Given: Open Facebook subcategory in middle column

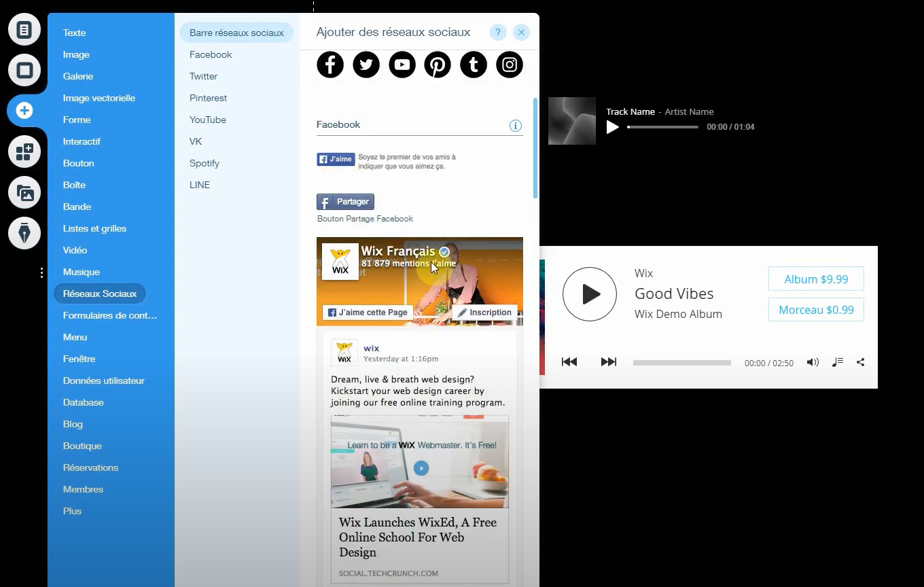Looking at the screenshot, I should pos(211,54).
